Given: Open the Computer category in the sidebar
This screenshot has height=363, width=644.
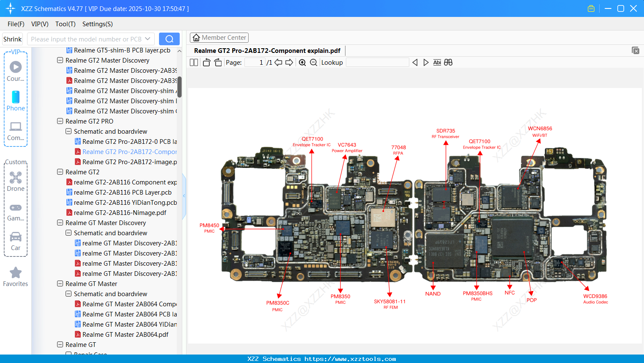Looking at the screenshot, I should click(x=16, y=130).
